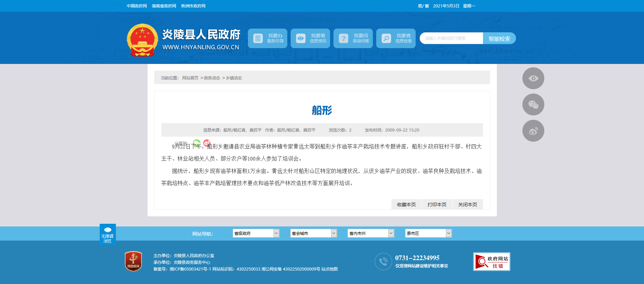The image size is (644, 284).
Task: Go to 政务动态 breadcrumb link
Action: [x=212, y=78]
